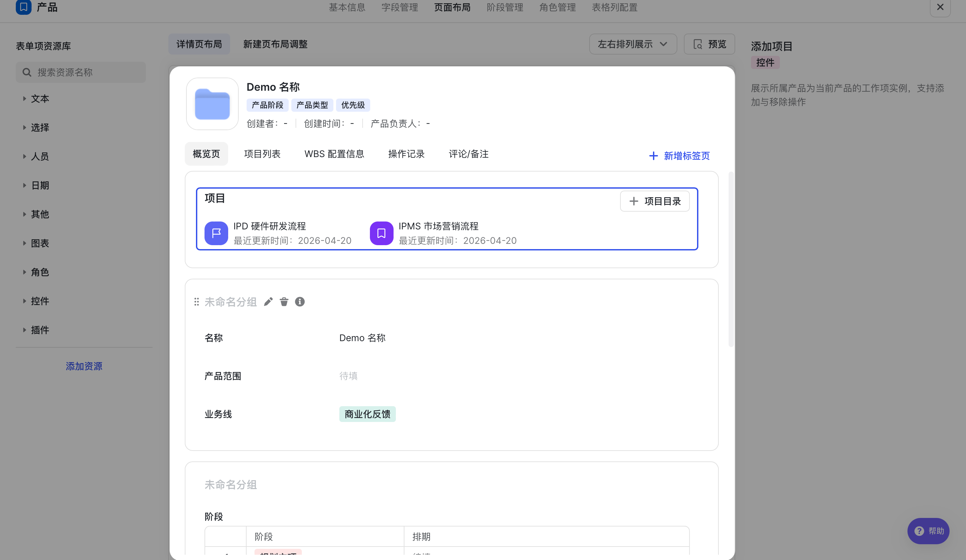Click the drag handle icon of 未命名分组
The width and height of the screenshot is (966, 560).
pos(197,302)
